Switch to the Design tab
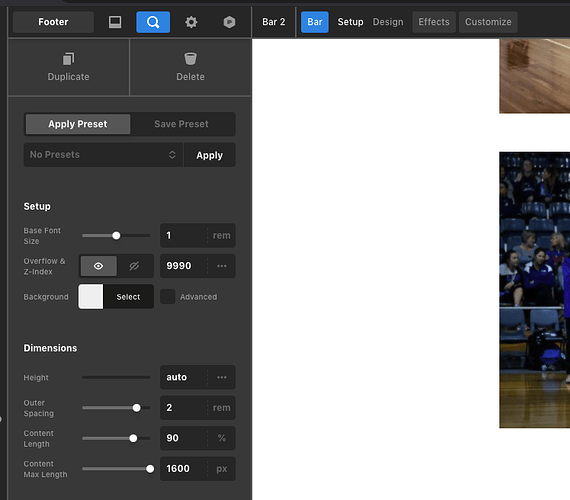The height and width of the screenshot is (500, 570). click(388, 22)
